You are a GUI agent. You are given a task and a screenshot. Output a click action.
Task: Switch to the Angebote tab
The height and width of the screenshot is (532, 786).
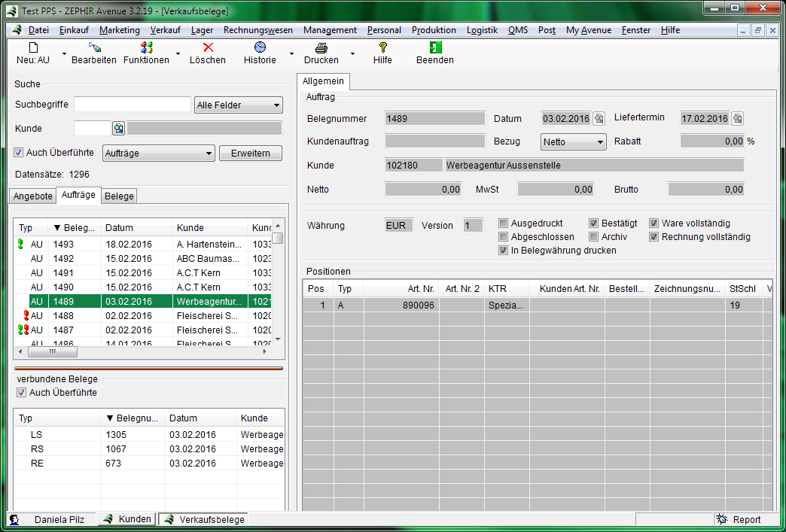[x=33, y=196]
